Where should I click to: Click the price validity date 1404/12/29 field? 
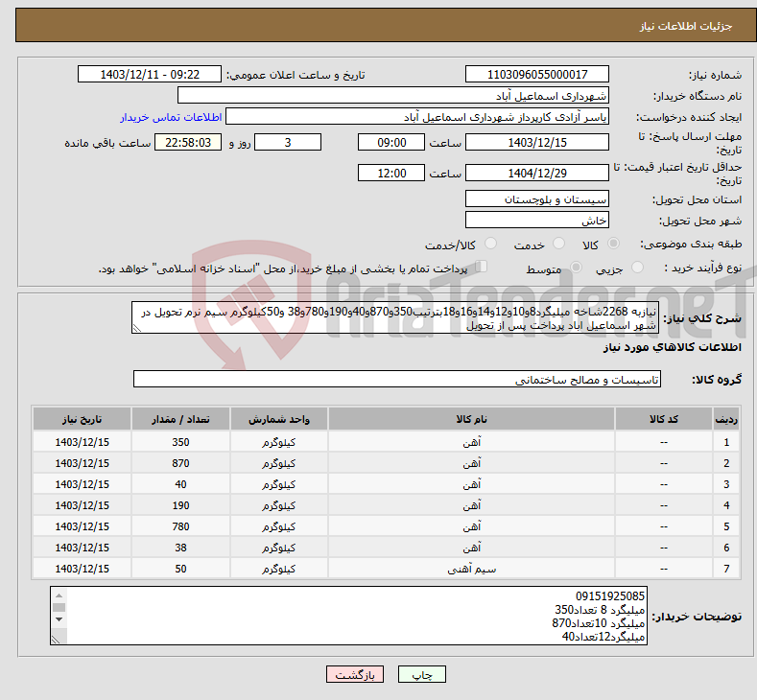point(537,173)
